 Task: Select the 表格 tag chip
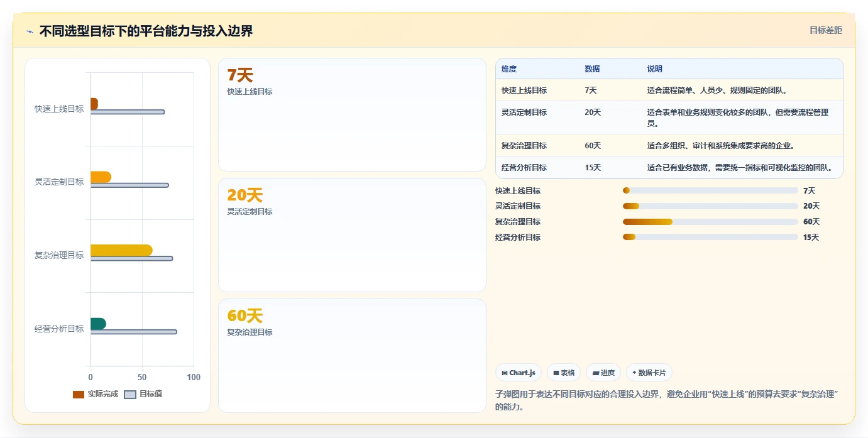tap(564, 373)
